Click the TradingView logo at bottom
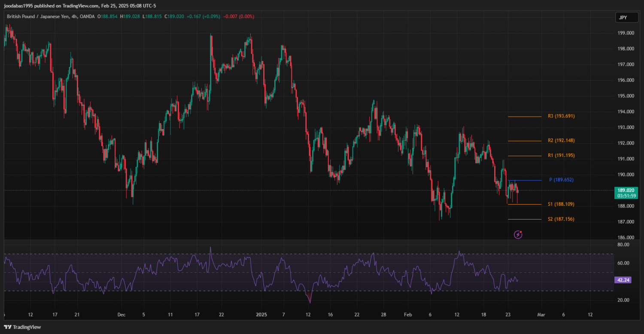 [x=23, y=327]
